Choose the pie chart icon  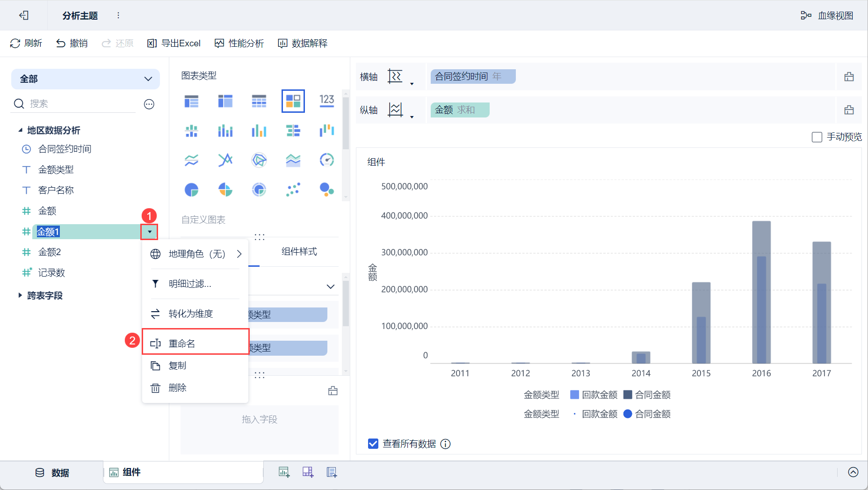pyautogui.click(x=191, y=190)
